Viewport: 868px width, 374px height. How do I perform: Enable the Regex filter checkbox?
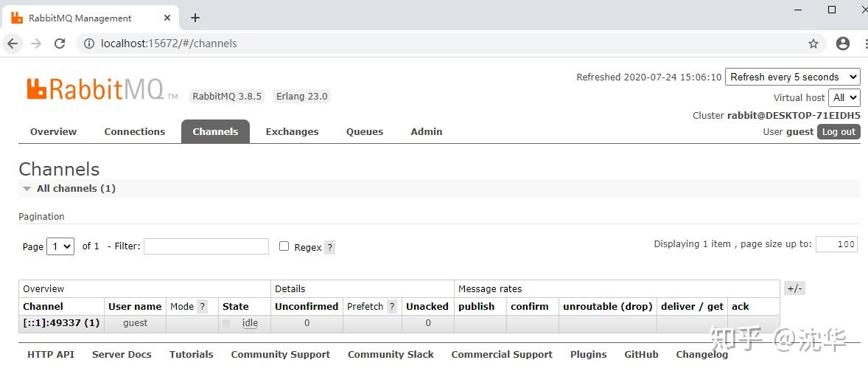pyautogui.click(x=284, y=246)
